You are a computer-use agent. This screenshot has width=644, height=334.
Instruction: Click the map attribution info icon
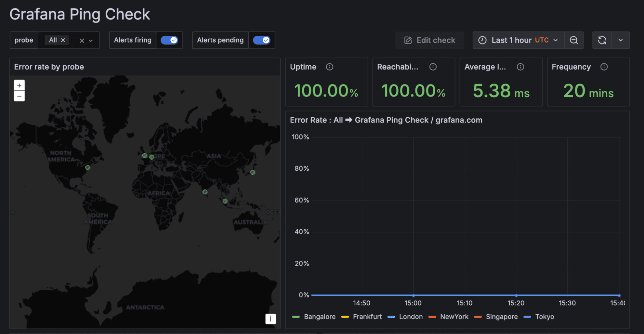point(271,319)
